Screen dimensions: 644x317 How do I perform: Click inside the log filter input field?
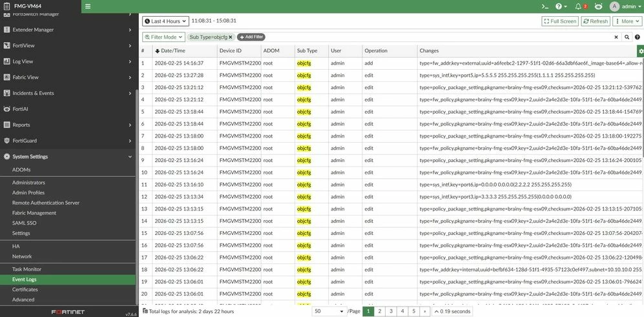click(438, 37)
